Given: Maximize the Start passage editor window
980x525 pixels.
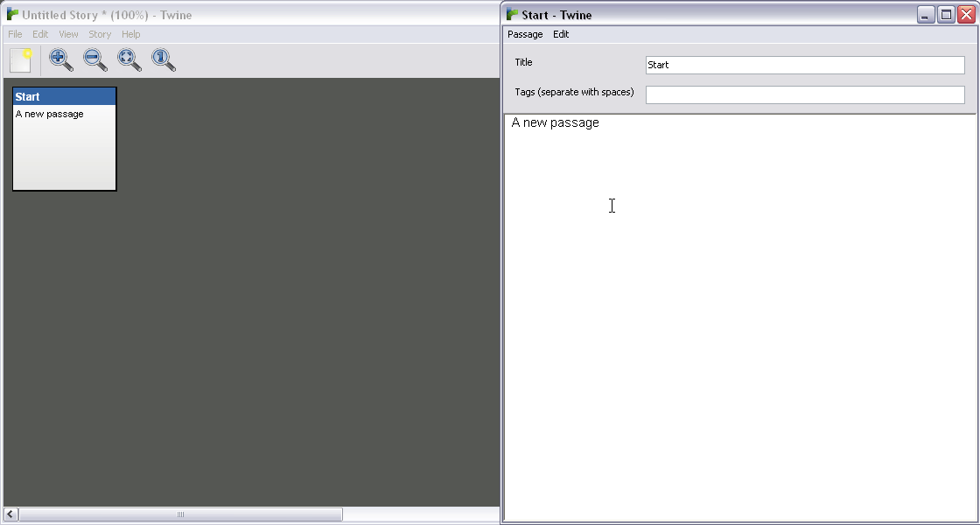Looking at the screenshot, I should point(946,15).
